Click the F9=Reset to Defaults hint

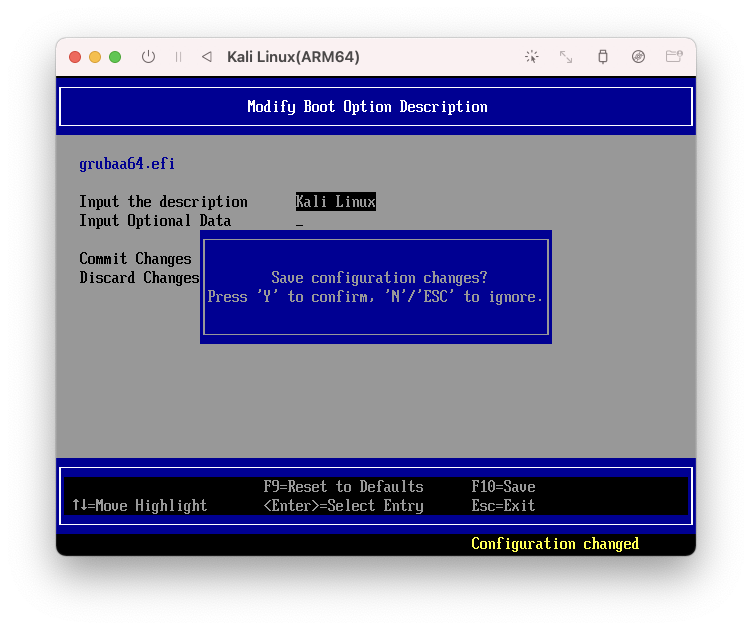(x=343, y=487)
